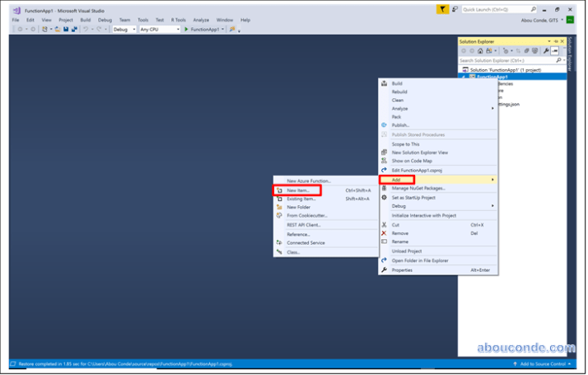Choose Manage NuGet Packages... in context menu

[423, 189]
